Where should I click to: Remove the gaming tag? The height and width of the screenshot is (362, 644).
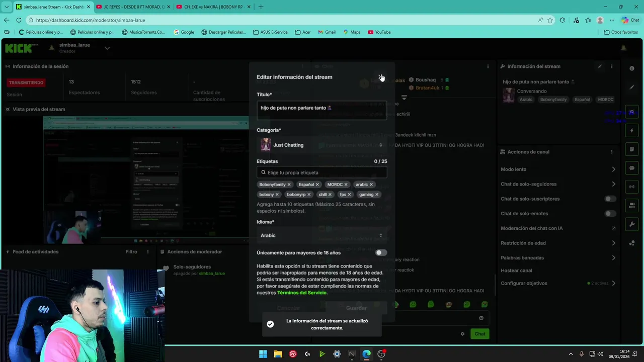(x=377, y=195)
